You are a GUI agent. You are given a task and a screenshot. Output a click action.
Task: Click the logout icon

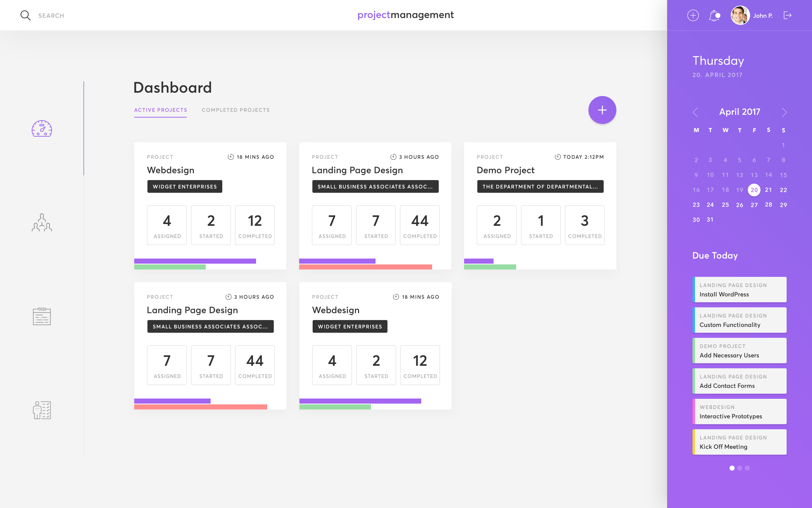[x=787, y=15]
